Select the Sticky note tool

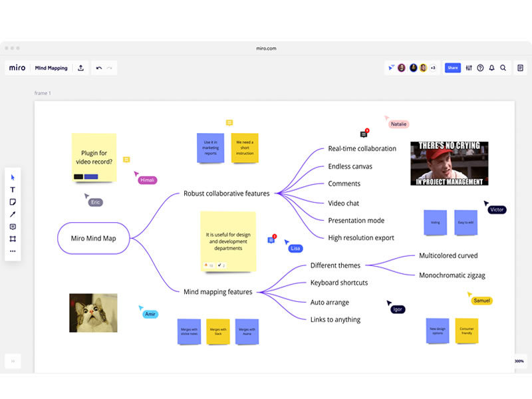coord(13,202)
